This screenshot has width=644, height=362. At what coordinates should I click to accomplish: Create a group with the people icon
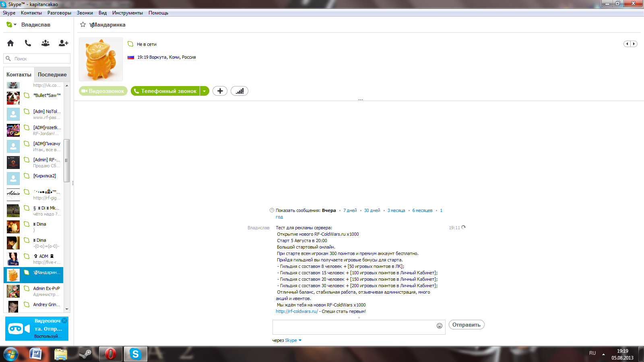coord(45,43)
